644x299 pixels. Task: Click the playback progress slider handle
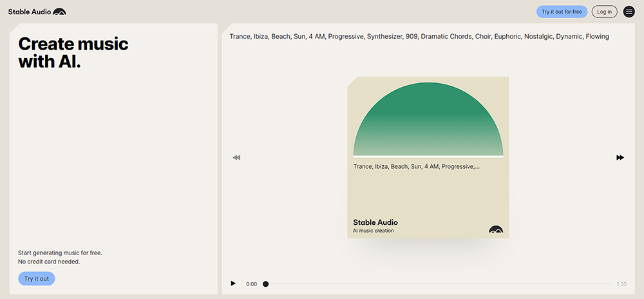click(x=265, y=284)
